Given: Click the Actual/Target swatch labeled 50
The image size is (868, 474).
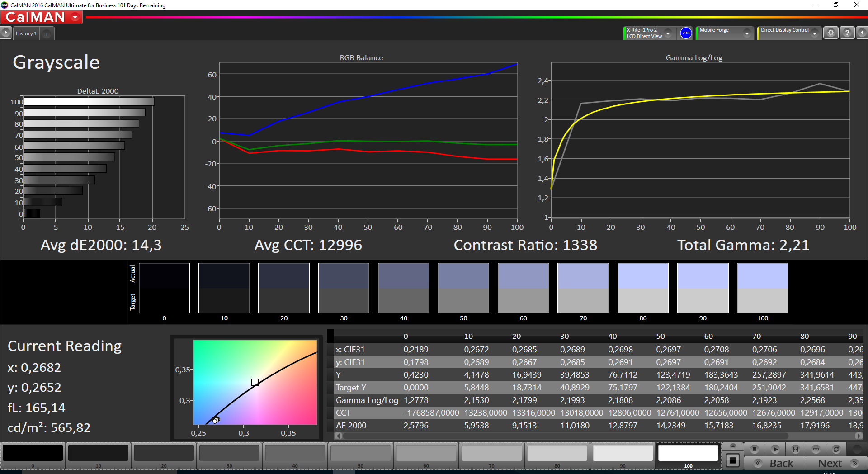Looking at the screenshot, I should [x=463, y=288].
